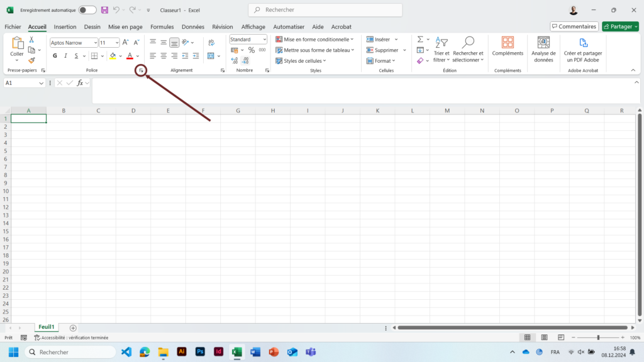
Task: Click the AutoSum sigma icon
Action: (x=420, y=40)
